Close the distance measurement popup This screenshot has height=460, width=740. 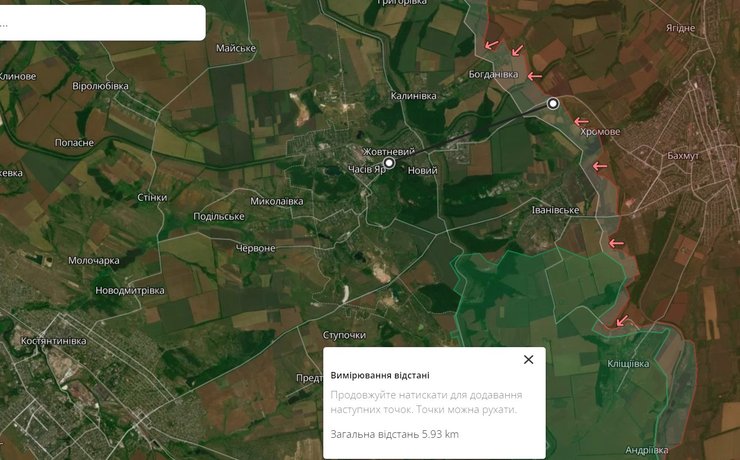coord(528,360)
